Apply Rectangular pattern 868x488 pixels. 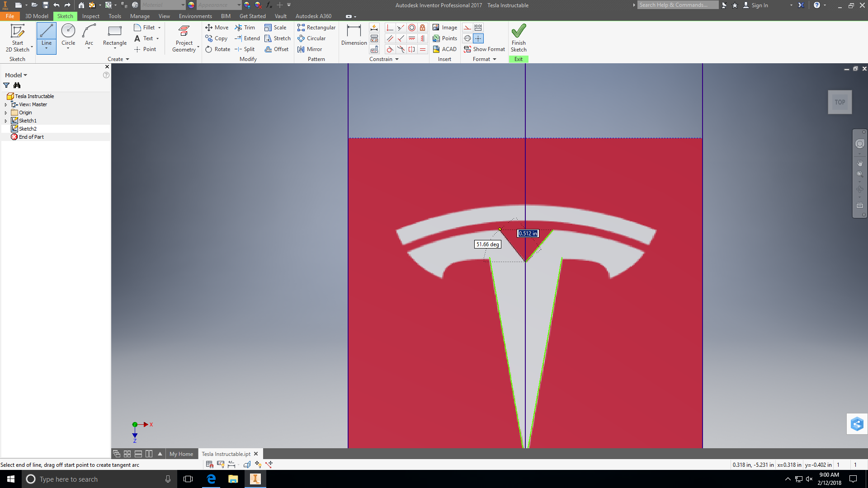316,28
